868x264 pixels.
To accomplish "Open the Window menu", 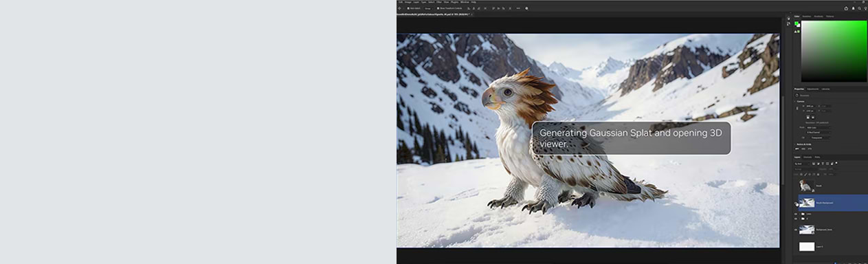I will [465, 2].
